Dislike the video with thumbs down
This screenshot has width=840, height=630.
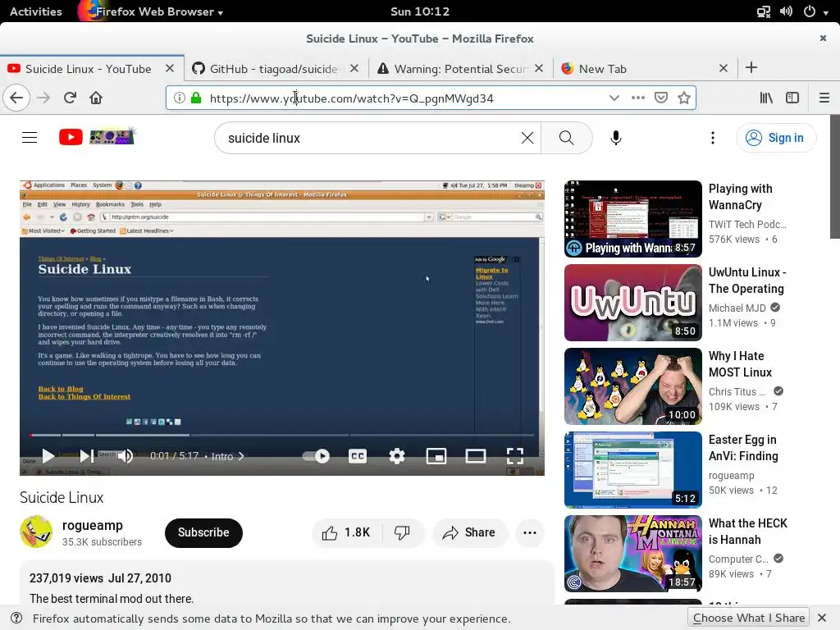click(402, 532)
